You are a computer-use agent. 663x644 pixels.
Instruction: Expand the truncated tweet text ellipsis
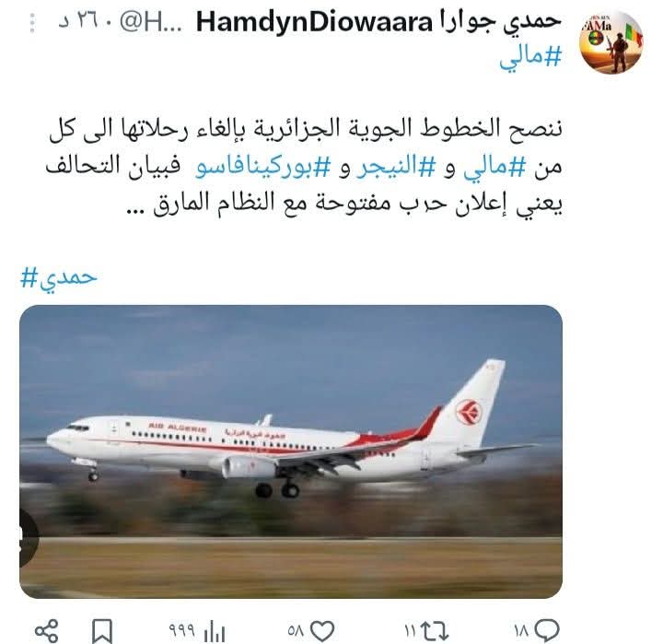pyautogui.click(x=136, y=209)
